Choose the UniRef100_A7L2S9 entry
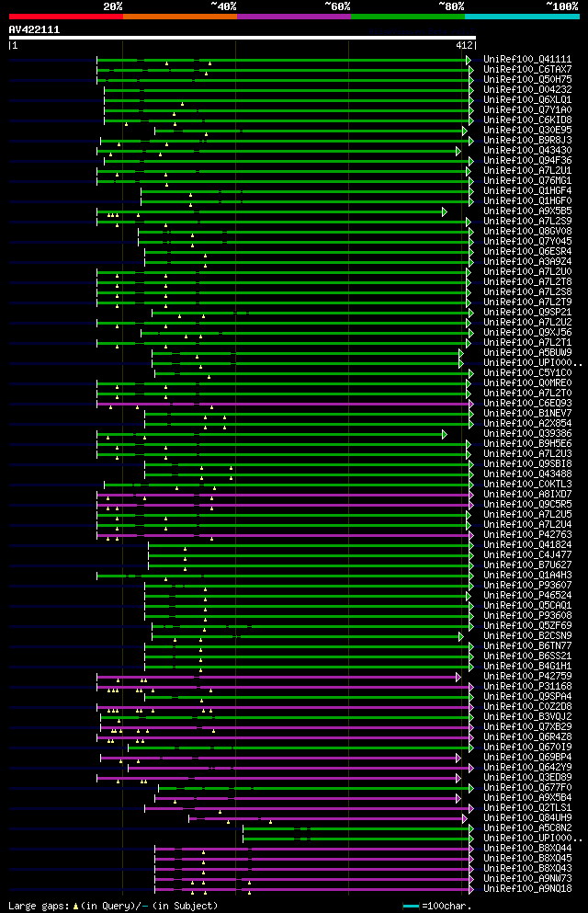Image resolution: width=588 pixels, height=913 pixels. [527, 222]
